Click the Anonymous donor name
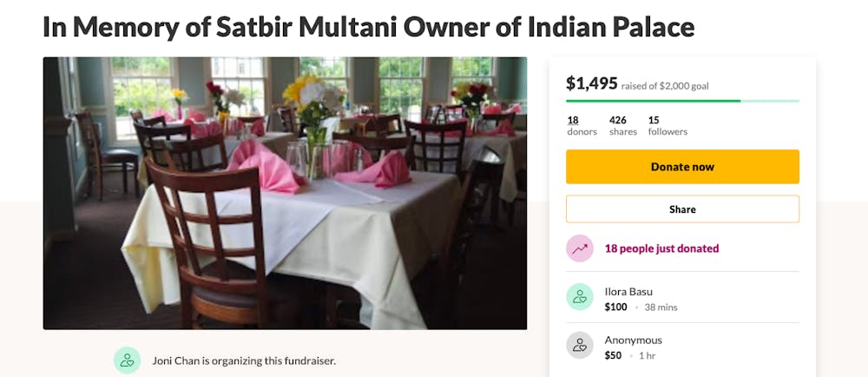Screen dimensions: 868x377 click(x=633, y=341)
